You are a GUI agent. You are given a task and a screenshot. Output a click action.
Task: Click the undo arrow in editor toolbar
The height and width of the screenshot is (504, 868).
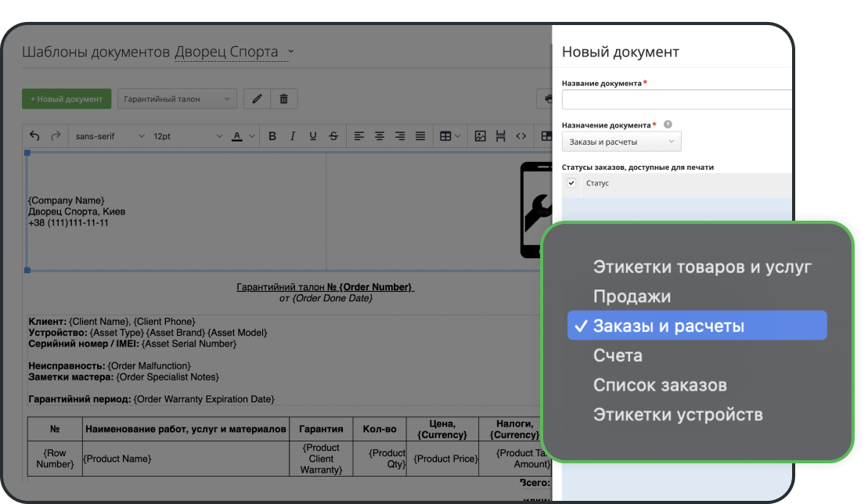point(35,136)
